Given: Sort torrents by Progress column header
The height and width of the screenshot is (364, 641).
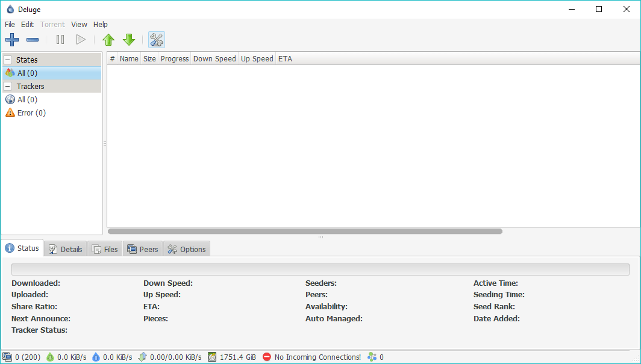Looking at the screenshot, I should [x=175, y=59].
